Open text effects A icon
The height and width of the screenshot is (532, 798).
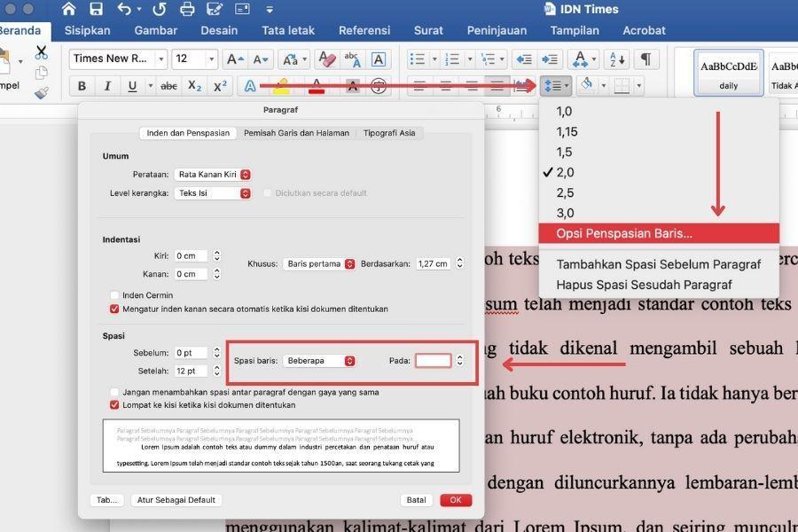tap(250, 86)
